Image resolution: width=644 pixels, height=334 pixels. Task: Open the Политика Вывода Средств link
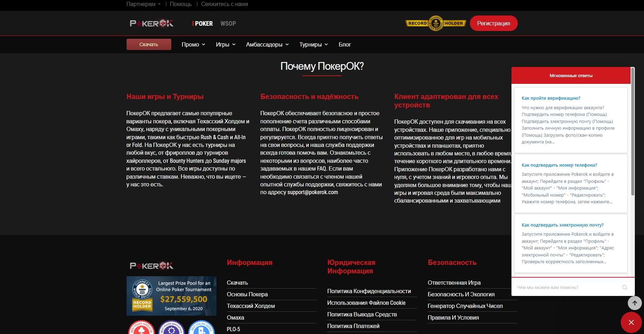(362, 314)
